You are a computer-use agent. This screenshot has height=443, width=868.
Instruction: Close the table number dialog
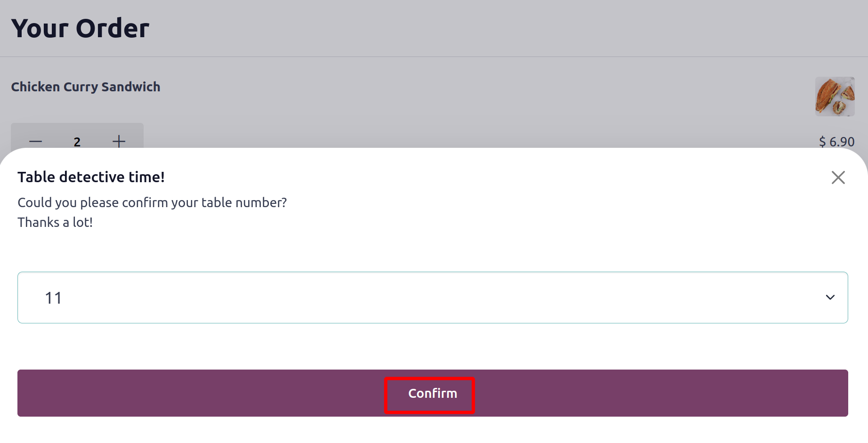tap(838, 177)
